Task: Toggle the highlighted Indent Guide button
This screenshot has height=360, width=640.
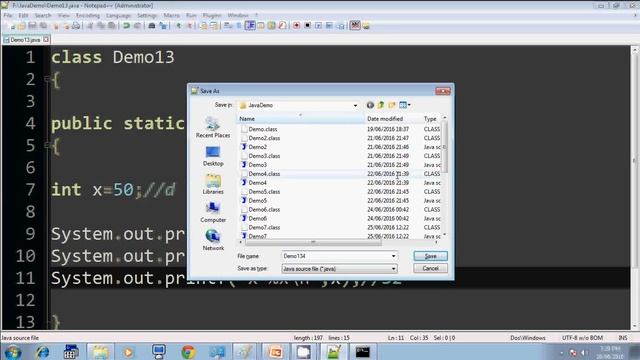Action: tap(250, 26)
